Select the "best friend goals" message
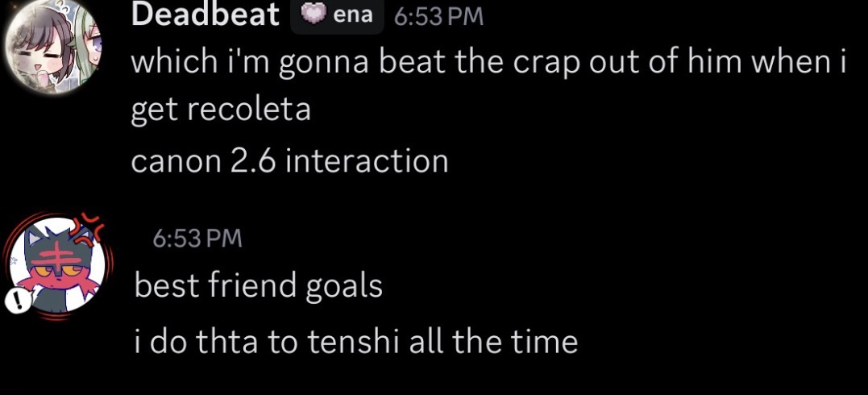The image size is (868, 395). [x=258, y=285]
